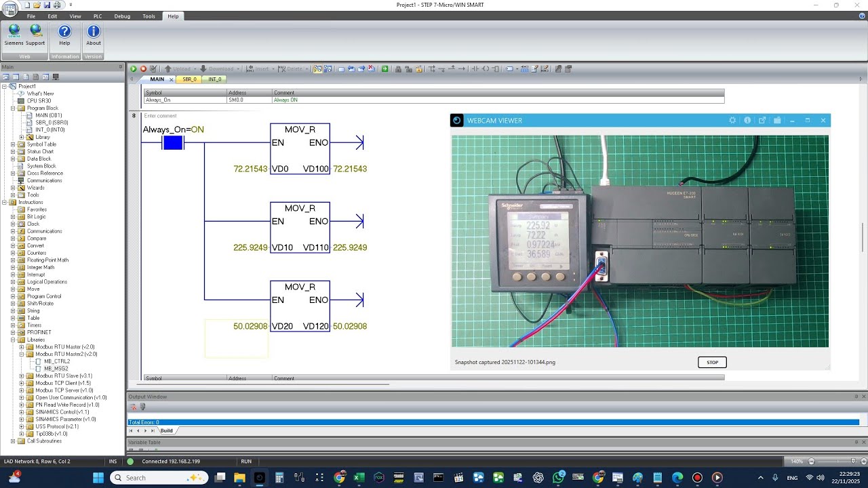Click the green Run PLC icon
Viewport: 868px width, 488px height.
click(134, 68)
